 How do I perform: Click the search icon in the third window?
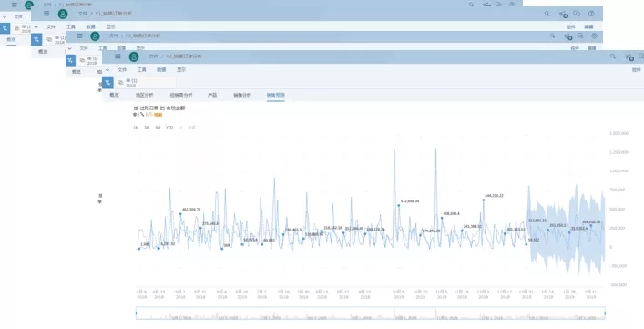click(552, 36)
